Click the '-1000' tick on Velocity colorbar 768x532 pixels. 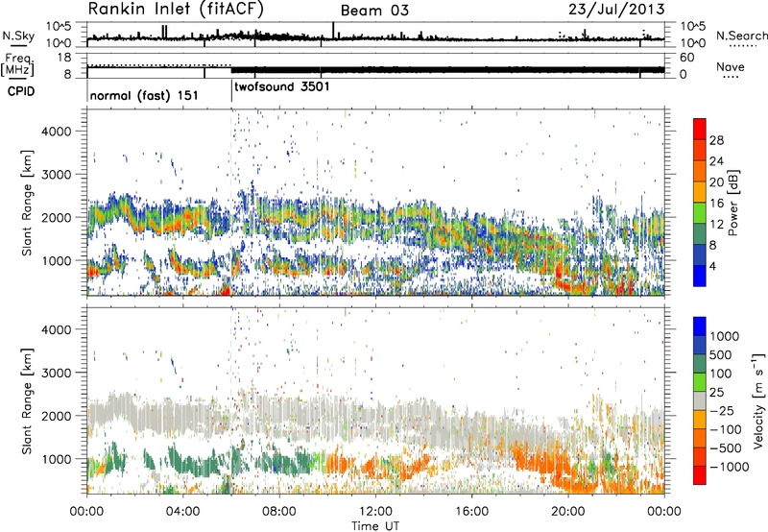tap(729, 467)
